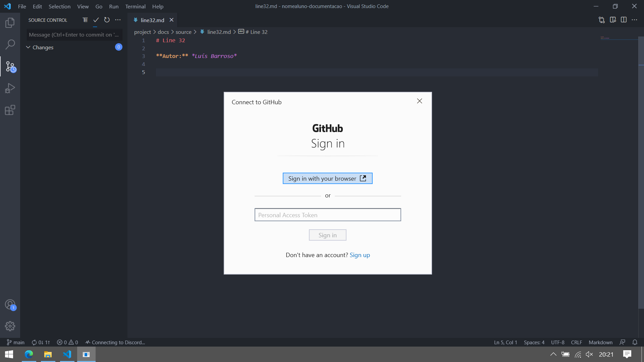Open changes icon in editor toolbar

tap(602, 20)
